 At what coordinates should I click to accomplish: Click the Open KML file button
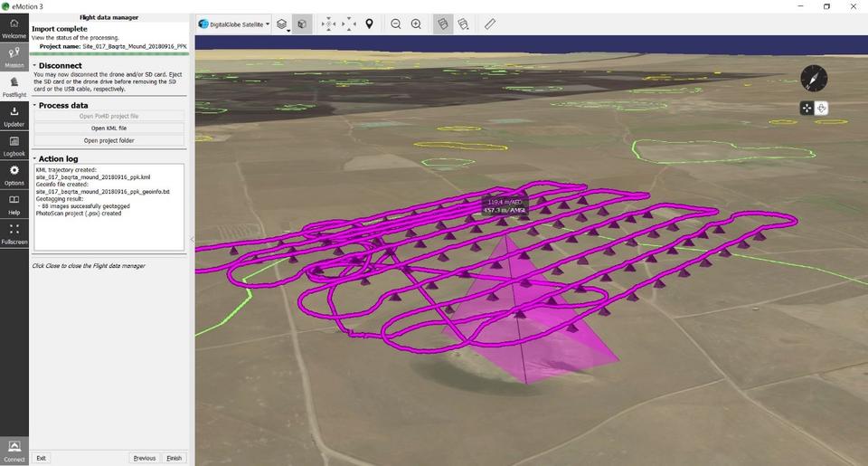[x=109, y=128]
